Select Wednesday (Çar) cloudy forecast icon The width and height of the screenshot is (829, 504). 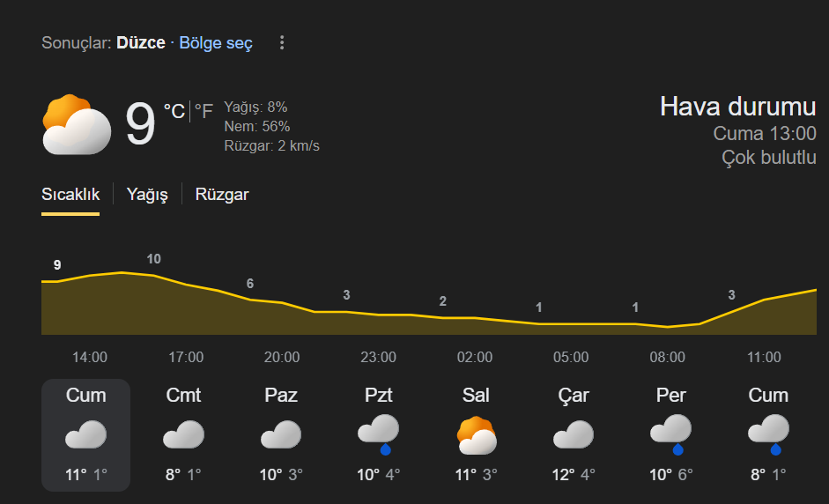click(574, 434)
